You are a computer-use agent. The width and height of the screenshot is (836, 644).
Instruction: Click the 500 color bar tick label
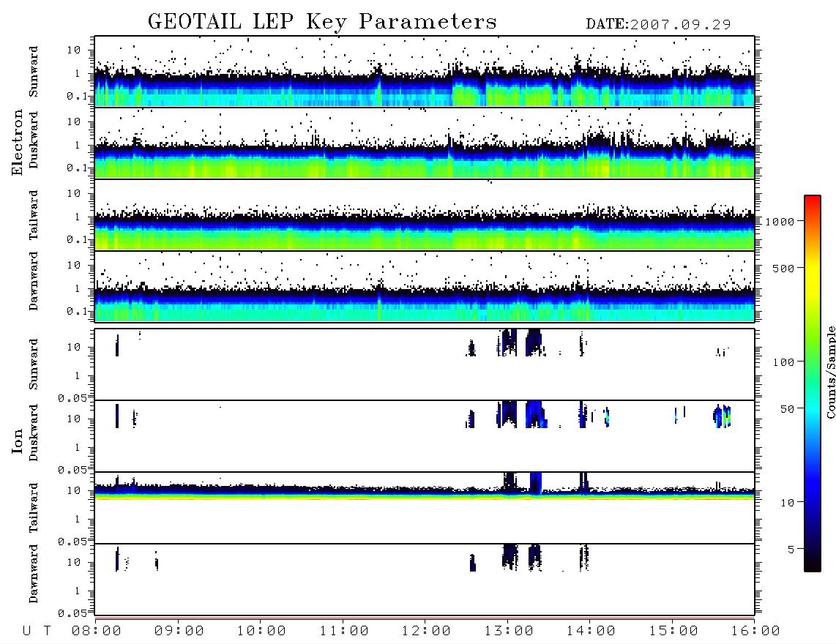784,269
